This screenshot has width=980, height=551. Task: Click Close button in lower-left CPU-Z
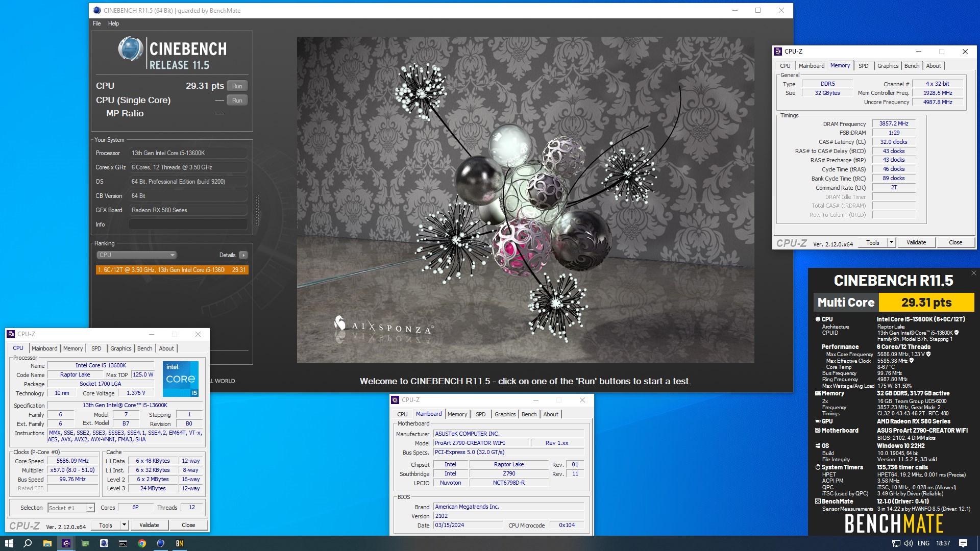click(188, 525)
